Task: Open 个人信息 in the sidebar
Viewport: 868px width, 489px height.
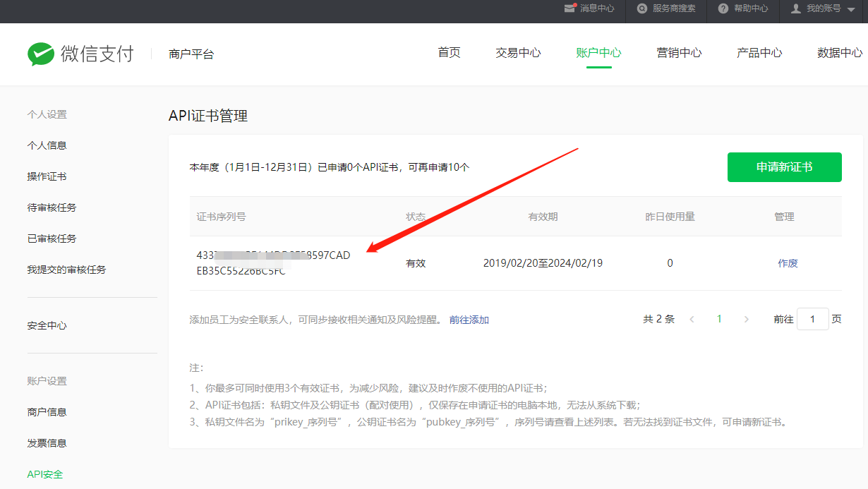Action: point(47,145)
